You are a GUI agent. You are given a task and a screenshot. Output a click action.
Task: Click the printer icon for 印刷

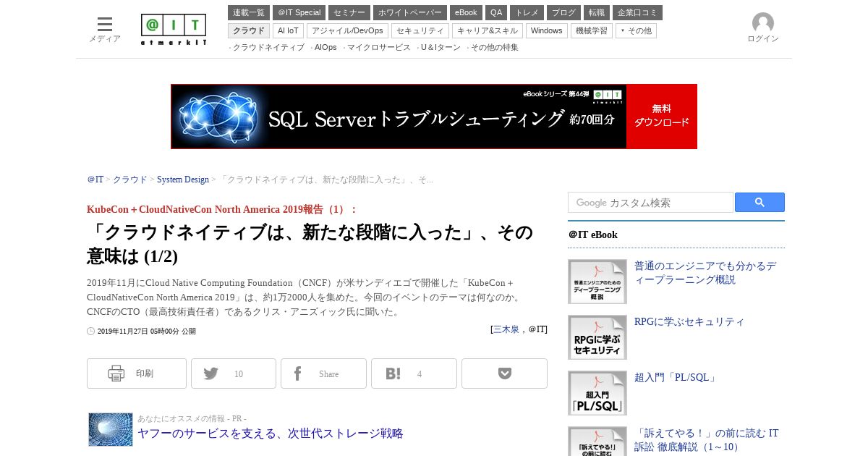[116, 373]
